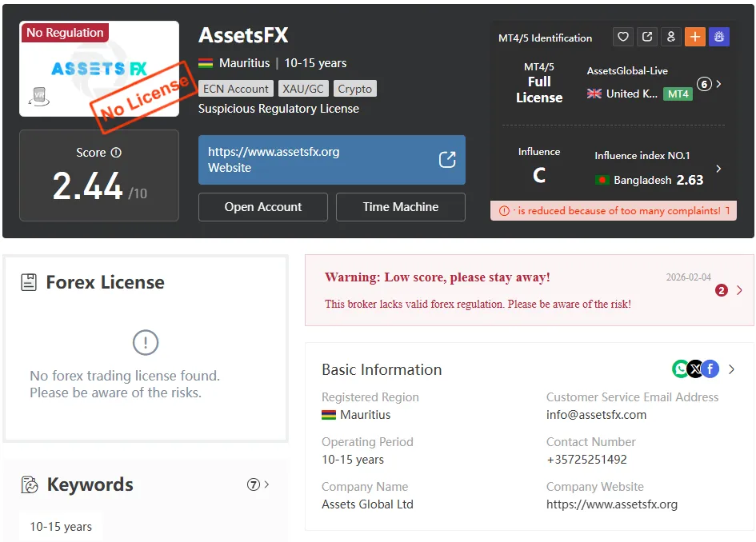Click the Assets Global Ltd company name

coord(367,504)
